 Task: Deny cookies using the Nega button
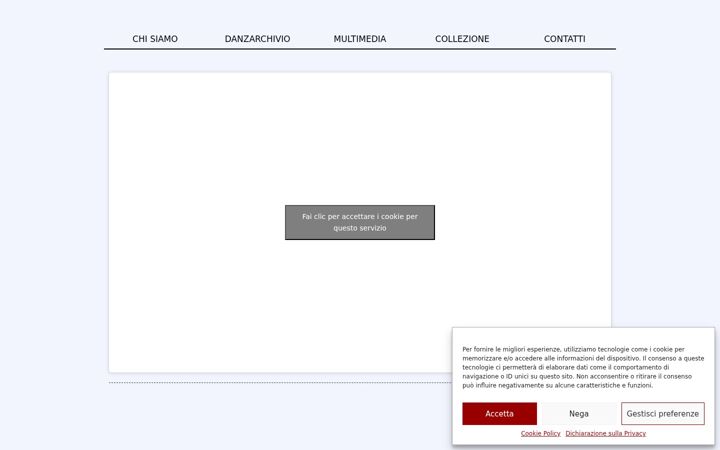pyautogui.click(x=579, y=414)
